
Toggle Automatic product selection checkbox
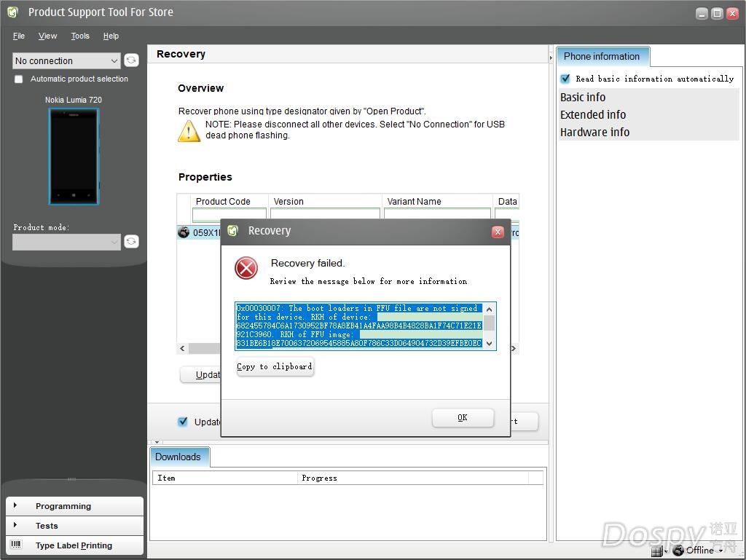(18, 79)
